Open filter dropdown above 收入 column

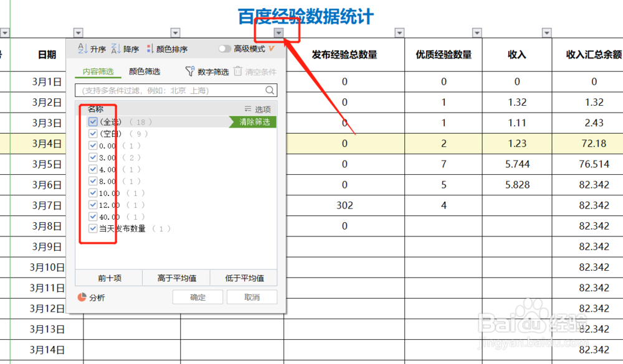[547, 32]
